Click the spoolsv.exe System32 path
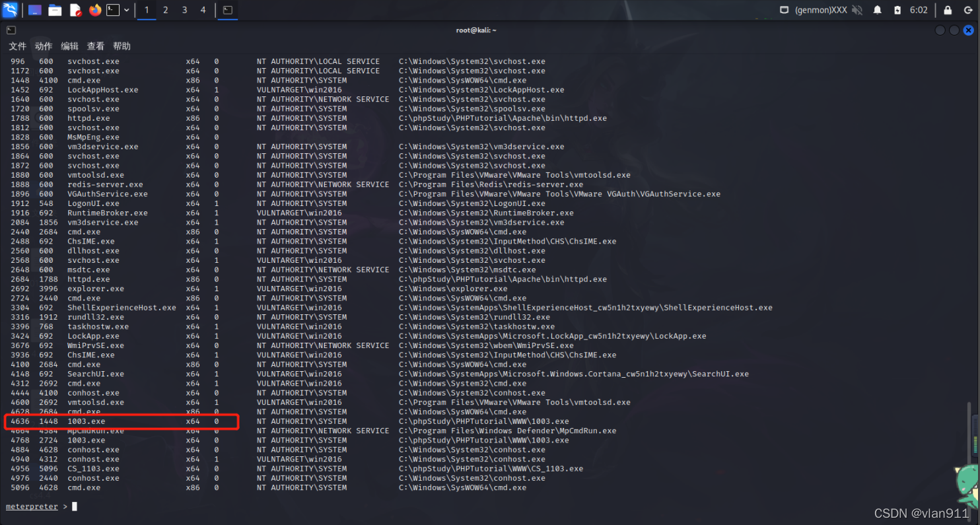 click(472, 109)
